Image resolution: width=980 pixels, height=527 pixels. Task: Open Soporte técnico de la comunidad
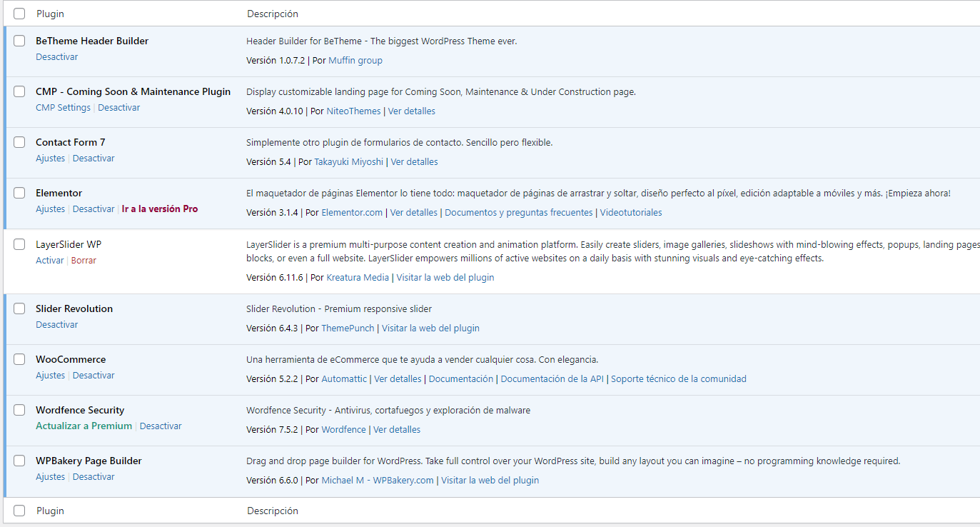pos(679,379)
